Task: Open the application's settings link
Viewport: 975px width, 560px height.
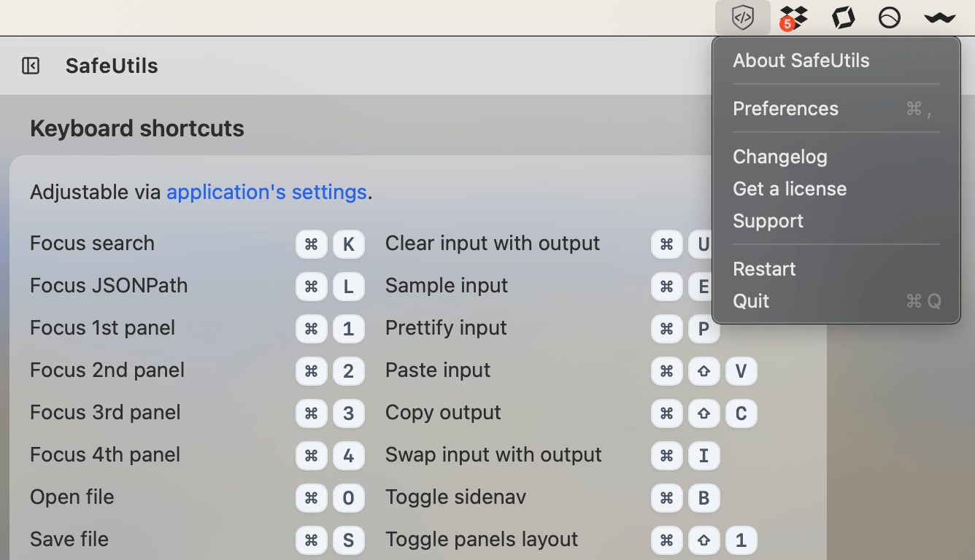Action: click(x=266, y=192)
